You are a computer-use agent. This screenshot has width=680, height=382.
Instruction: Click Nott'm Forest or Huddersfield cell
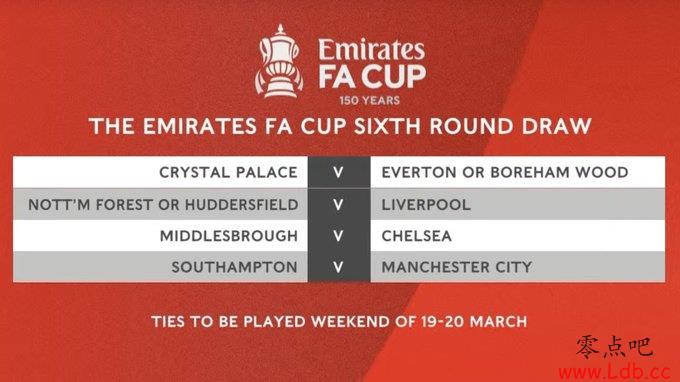pos(160,204)
